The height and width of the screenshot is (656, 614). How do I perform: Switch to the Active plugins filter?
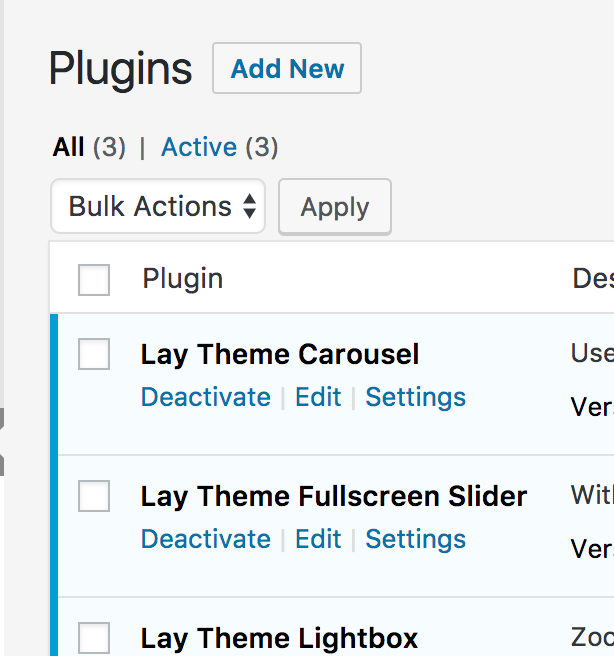(199, 148)
